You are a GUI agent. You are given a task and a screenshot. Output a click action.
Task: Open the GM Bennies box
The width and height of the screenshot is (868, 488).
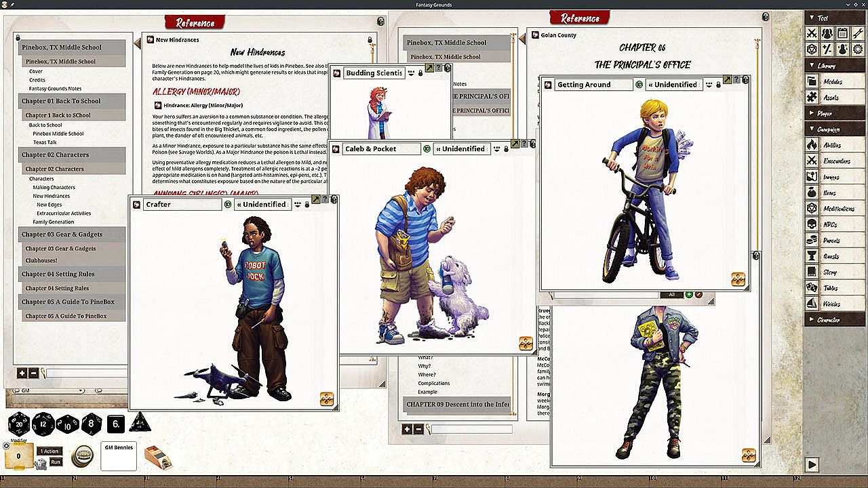pyautogui.click(x=119, y=456)
